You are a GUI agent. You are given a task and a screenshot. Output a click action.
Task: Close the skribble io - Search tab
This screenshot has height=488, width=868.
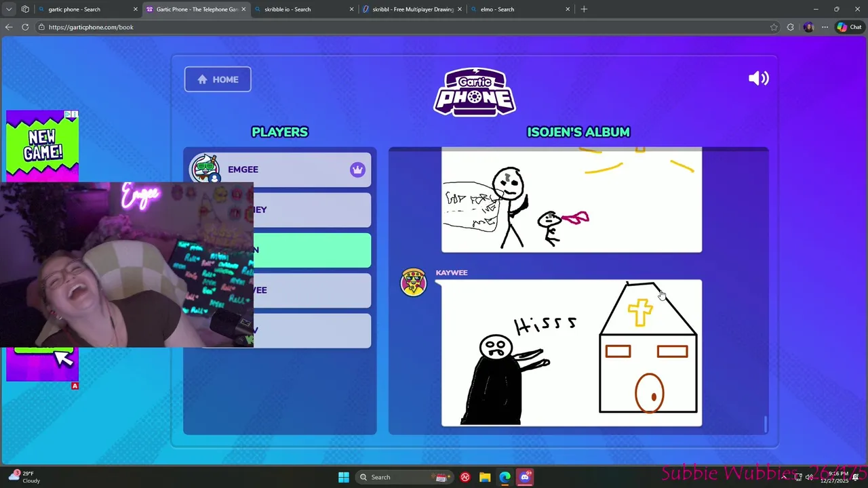[351, 9]
